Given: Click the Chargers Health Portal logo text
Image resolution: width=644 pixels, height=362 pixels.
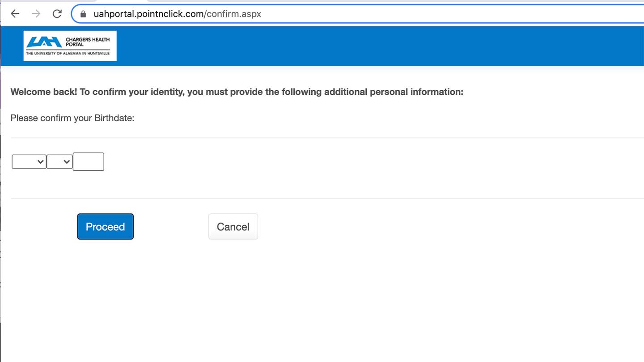Looking at the screenshot, I should [x=88, y=42].
